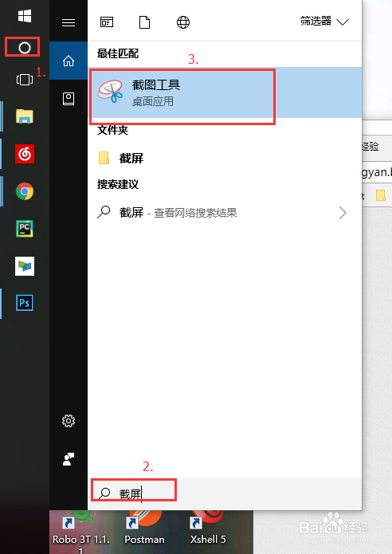Open Task View from the taskbar
392x554 pixels.
[x=25, y=80]
